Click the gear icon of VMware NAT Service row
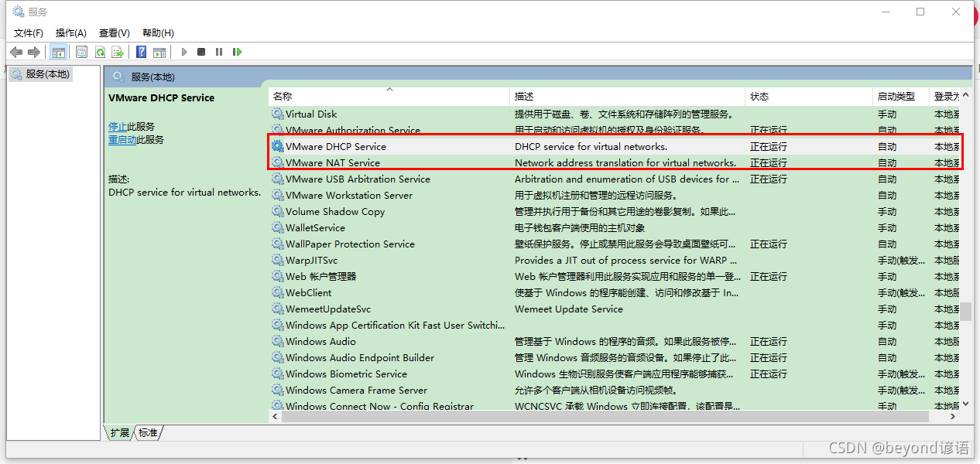Image resolution: width=980 pixels, height=464 pixels. [277, 162]
